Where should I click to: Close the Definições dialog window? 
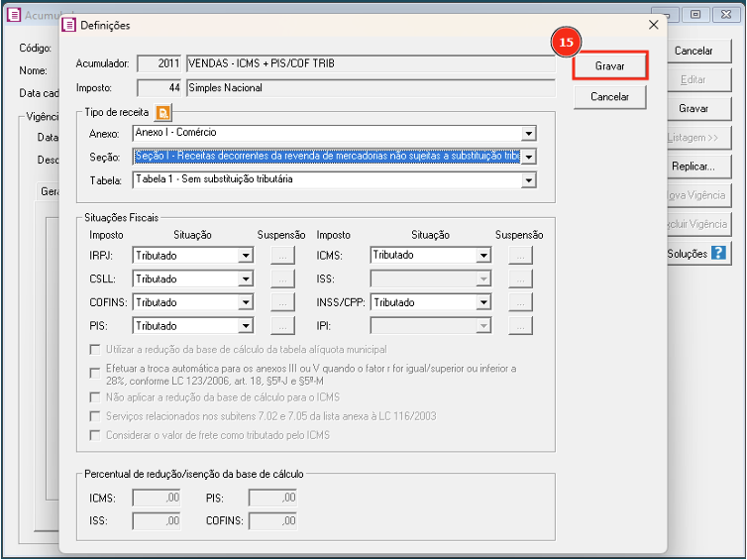[653, 25]
